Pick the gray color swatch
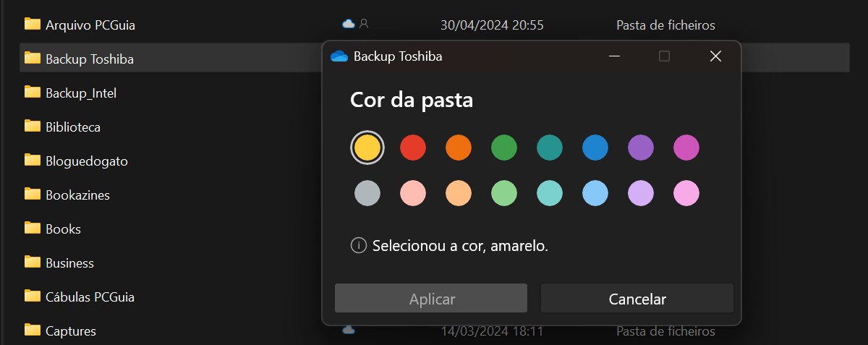The image size is (868, 345). click(367, 193)
